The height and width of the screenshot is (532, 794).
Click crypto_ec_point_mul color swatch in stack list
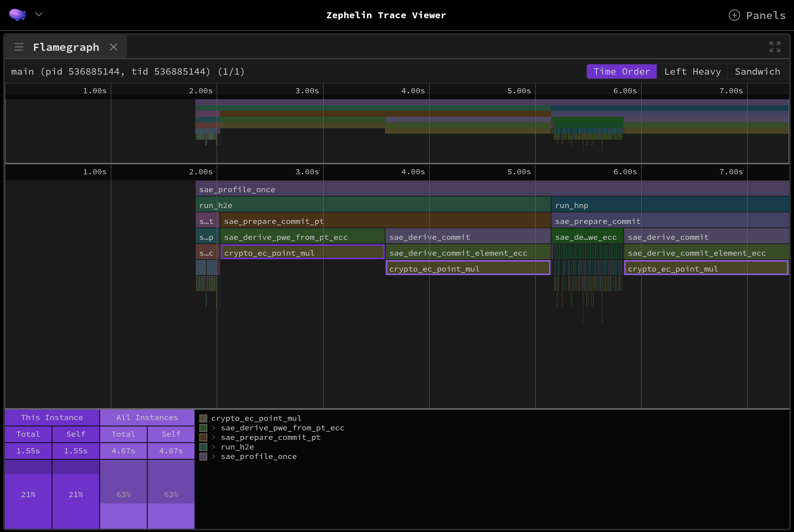pyautogui.click(x=203, y=418)
